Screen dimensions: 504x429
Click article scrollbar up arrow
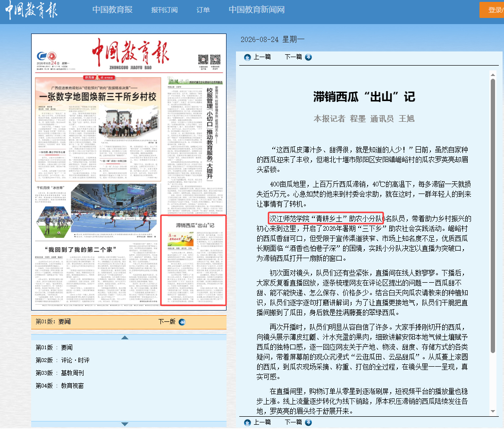coord(493,75)
